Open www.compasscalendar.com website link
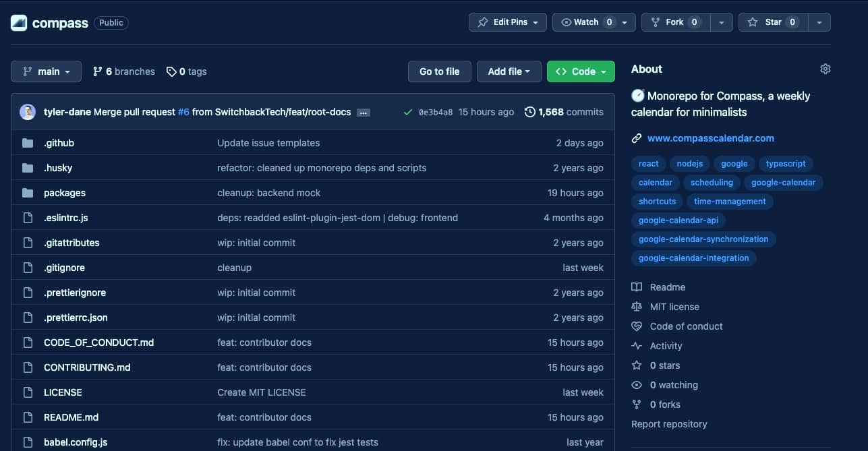 (x=710, y=138)
